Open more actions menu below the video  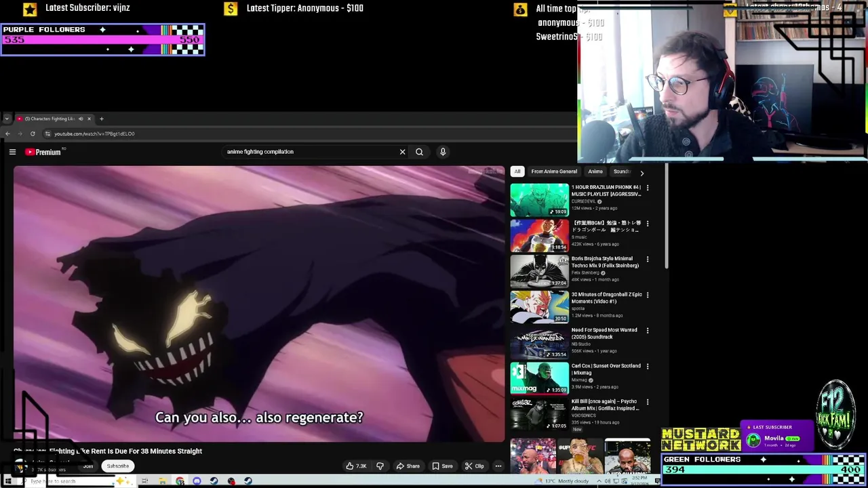click(x=498, y=466)
